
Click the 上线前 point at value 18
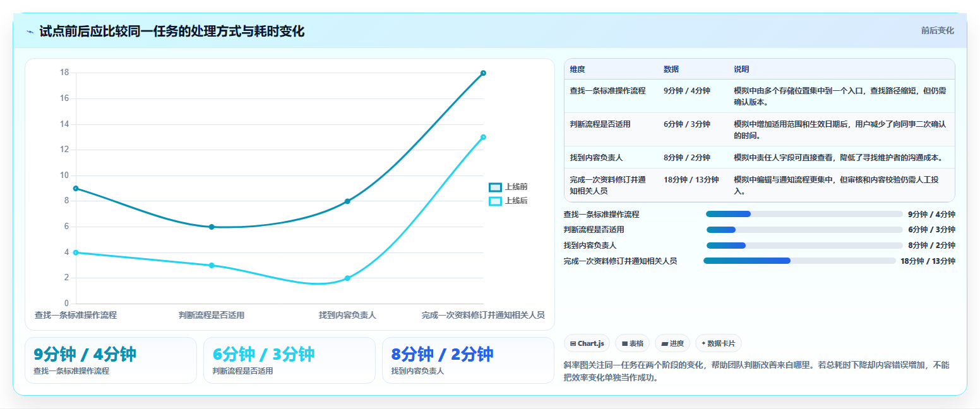click(483, 73)
